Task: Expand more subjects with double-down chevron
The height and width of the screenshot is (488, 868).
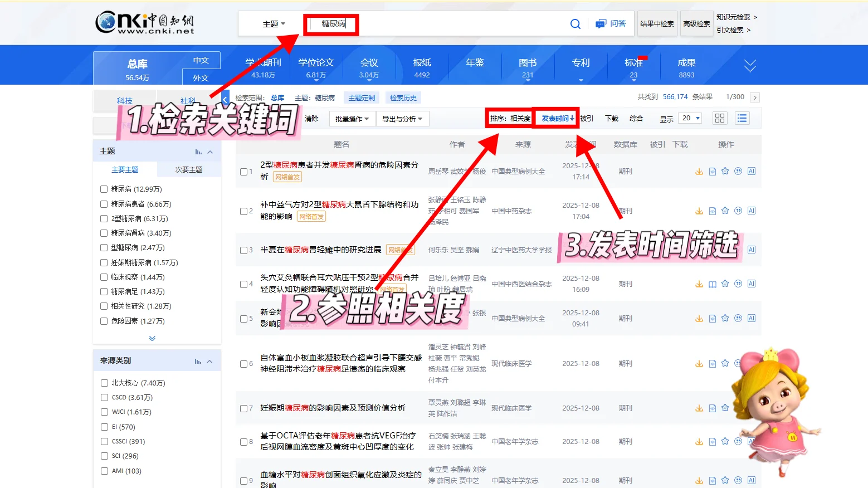Action: pyautogui.click(x=152, y=338)
